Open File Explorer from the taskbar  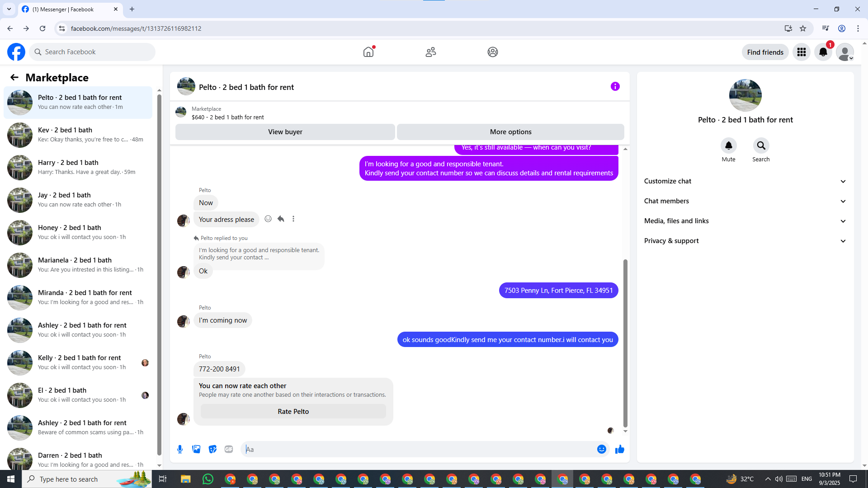(x=186, y=479)
